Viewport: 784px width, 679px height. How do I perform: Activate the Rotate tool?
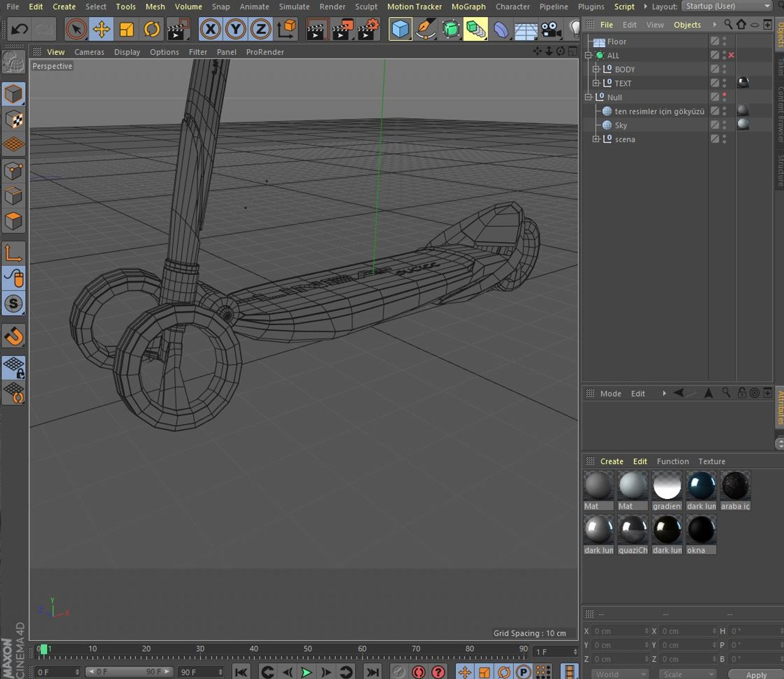pos(152,29)
